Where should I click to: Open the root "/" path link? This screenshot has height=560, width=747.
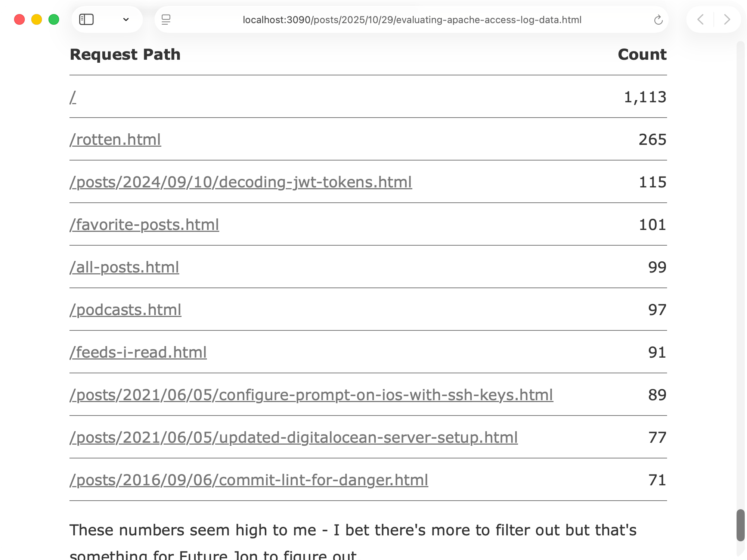tap(73, 97)
